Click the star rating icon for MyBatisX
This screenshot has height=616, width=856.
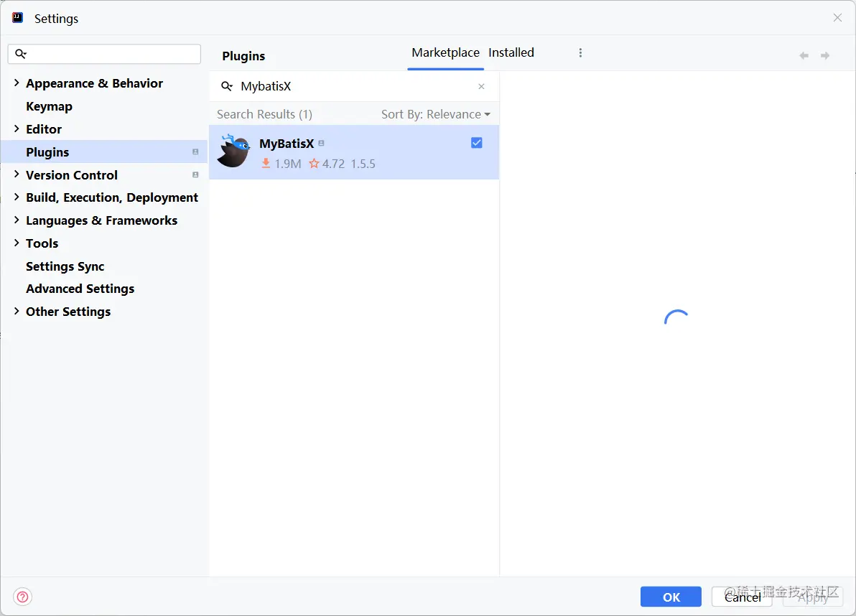point(314,163)
